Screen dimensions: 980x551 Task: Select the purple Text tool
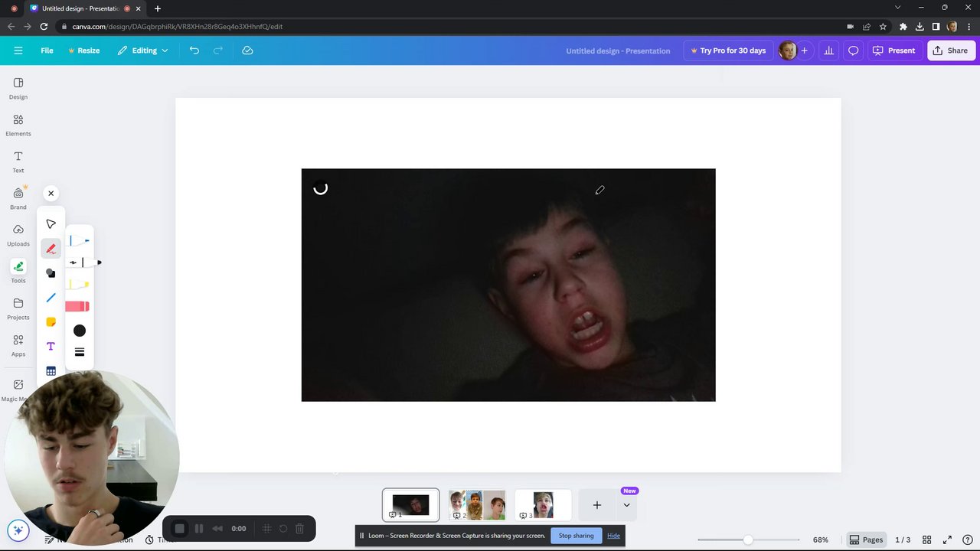pos(51,347)
